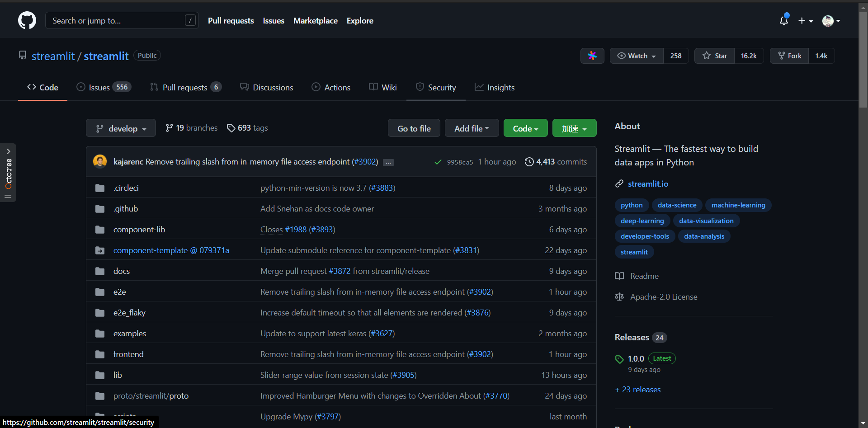Image resolution: width=868 pixels, height=428 pixels.
Task: Open the Insights tab
Action: tap(495, 87)
